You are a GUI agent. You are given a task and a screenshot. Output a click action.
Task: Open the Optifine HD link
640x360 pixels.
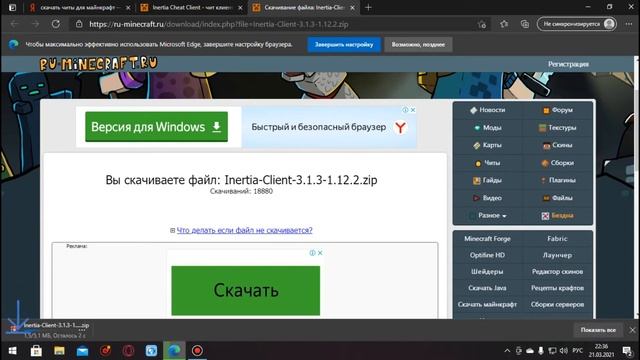pyautogui.click(x=487, y=255)
